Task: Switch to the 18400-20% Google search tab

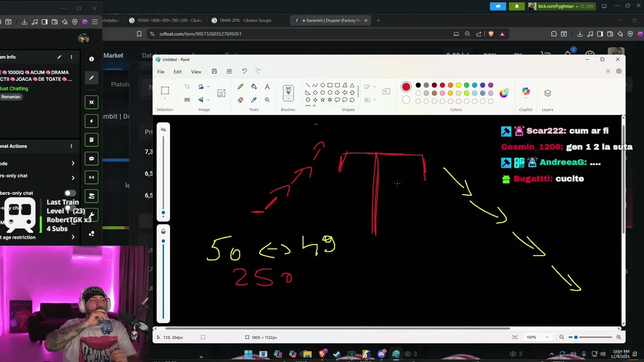Action: [x=245, y=21]
